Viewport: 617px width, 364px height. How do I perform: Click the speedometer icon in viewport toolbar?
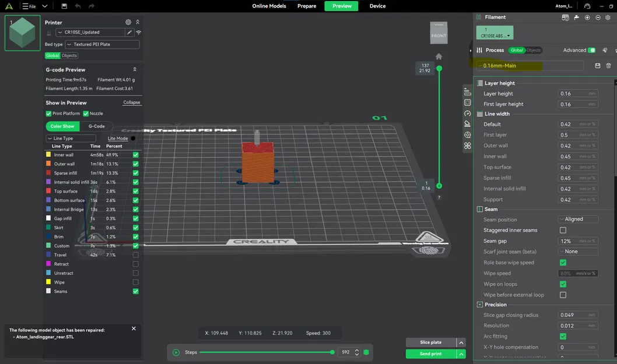(x=468, y=113)
